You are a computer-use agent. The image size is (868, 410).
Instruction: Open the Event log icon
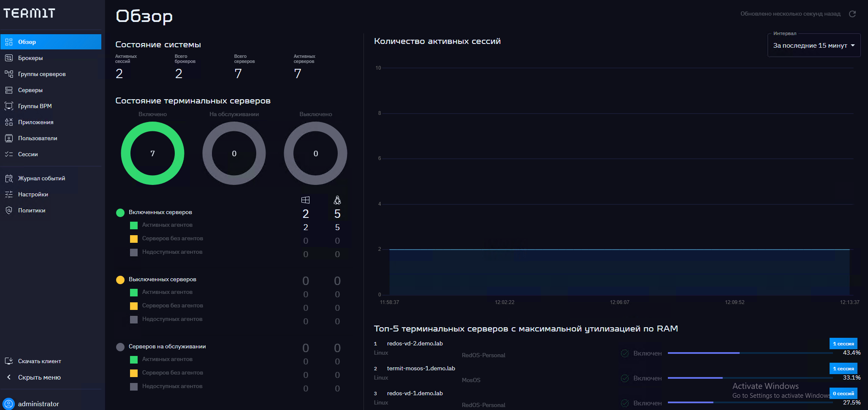tap(9, 179)
